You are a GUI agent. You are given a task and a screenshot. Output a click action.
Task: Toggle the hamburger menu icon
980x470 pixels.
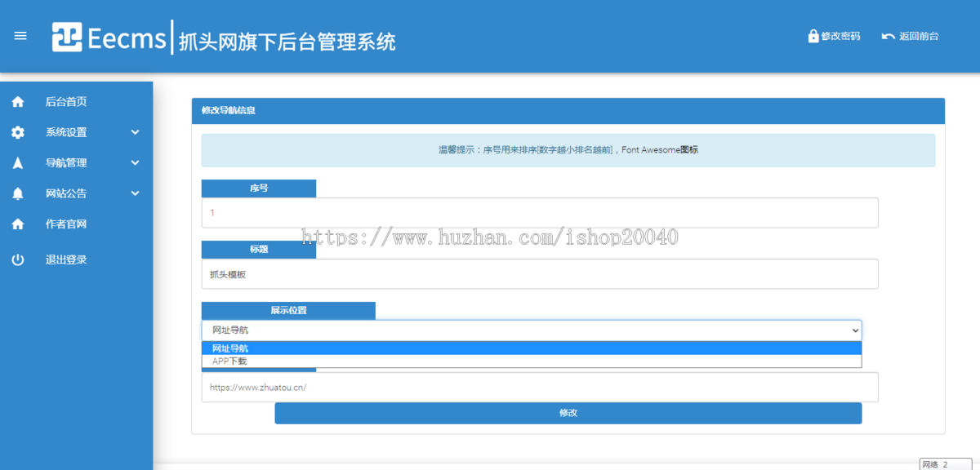(20, 36)
